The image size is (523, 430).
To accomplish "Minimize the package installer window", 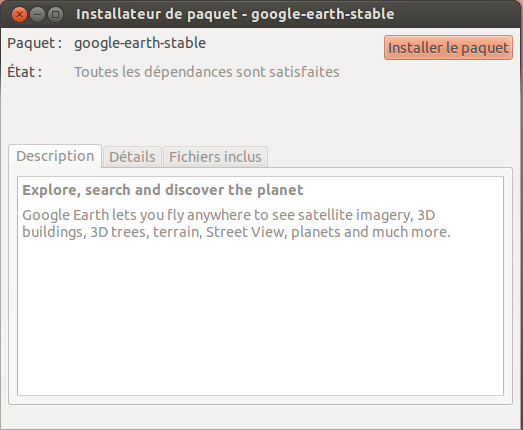I will click(37, 15).
